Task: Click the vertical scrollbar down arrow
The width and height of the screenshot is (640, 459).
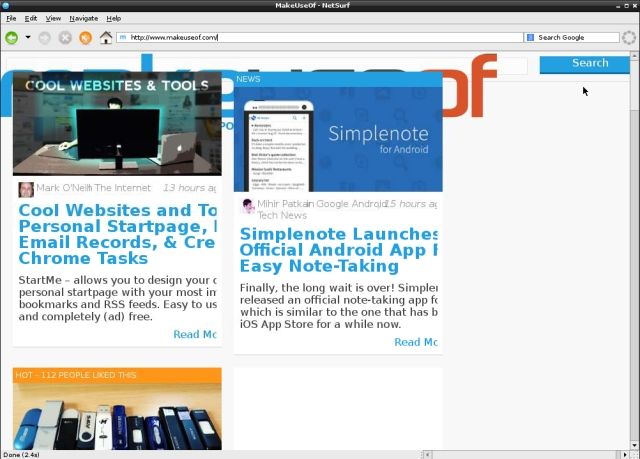Action: point(635,445)
